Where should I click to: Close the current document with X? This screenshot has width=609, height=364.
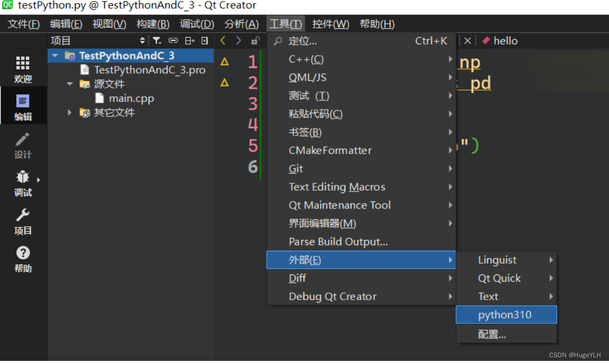[x=467, y=41]
